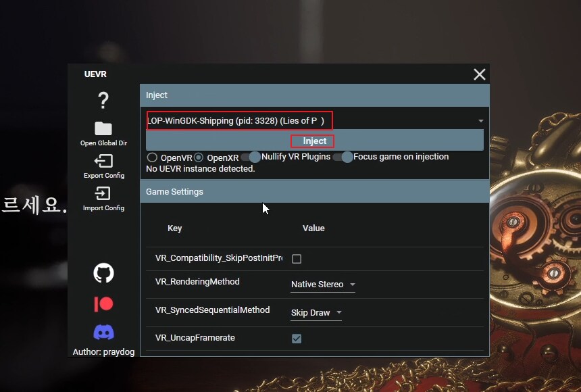
Task: Select the OpenVR radio button
Action: click(152, 157)
